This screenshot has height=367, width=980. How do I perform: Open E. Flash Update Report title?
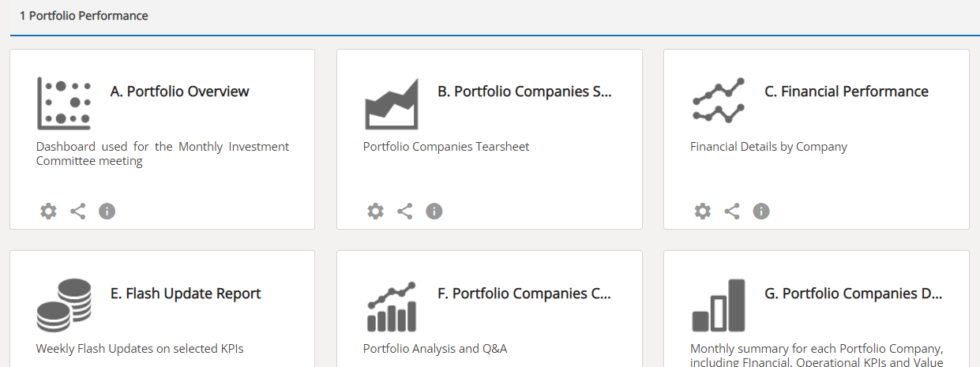coord(186,294)
